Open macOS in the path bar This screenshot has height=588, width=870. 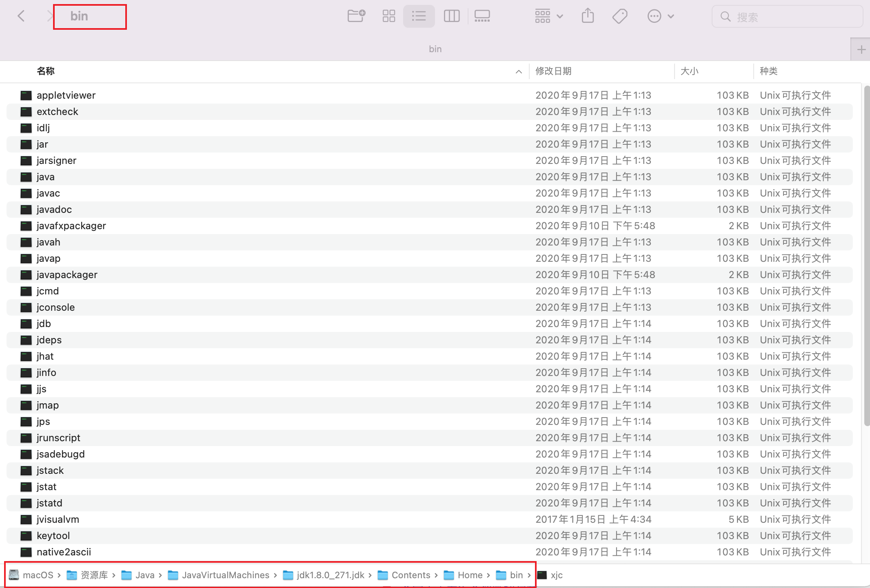(31, 575)
